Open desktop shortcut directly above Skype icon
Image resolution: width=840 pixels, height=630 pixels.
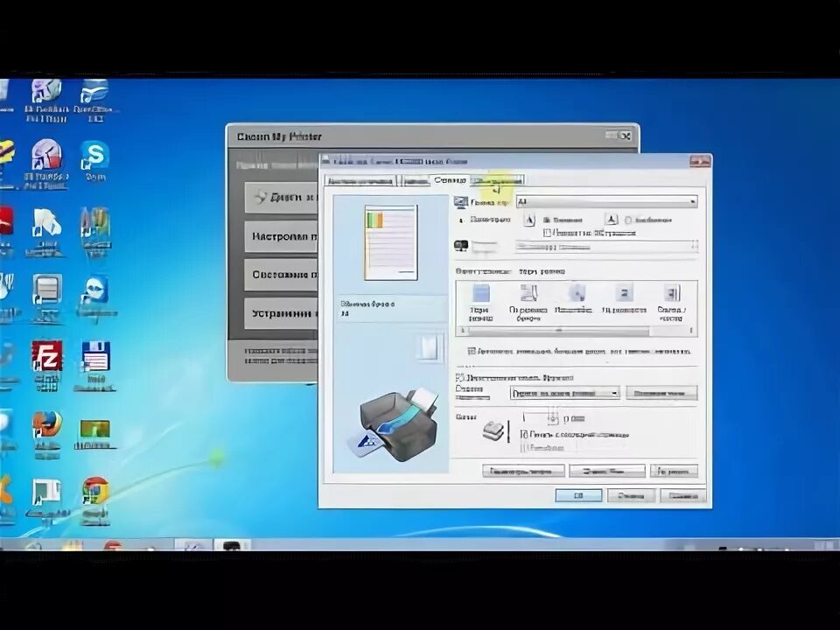94,100
